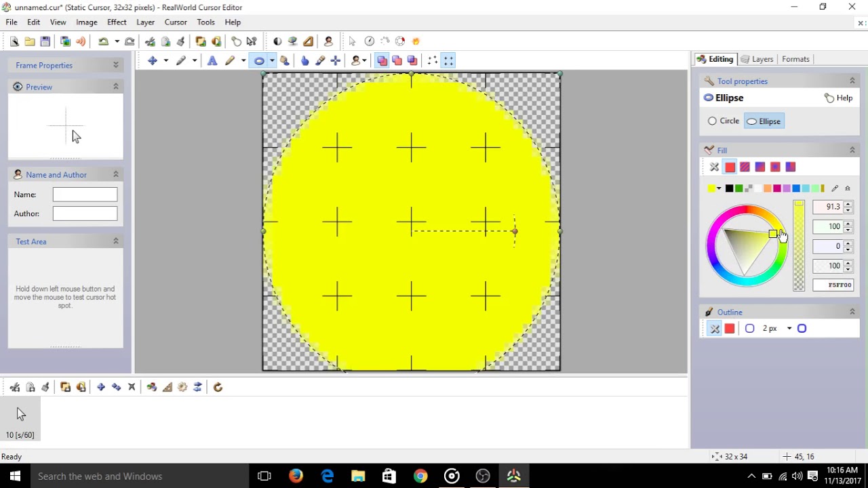Click the Help button in Tool properties
The image size is (868, 488).
click(x=839, y=98)
